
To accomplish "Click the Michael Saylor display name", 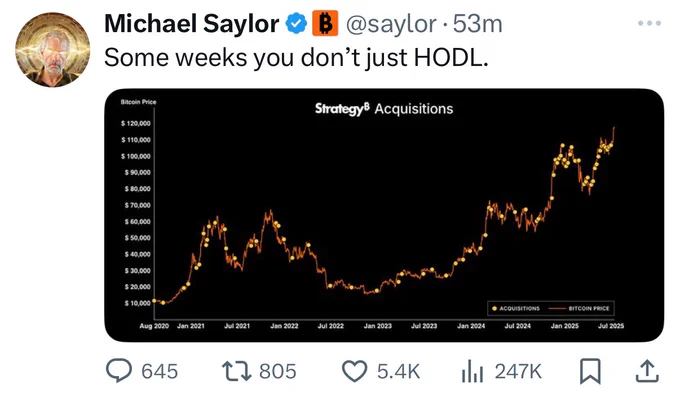I will coord(192,23).
